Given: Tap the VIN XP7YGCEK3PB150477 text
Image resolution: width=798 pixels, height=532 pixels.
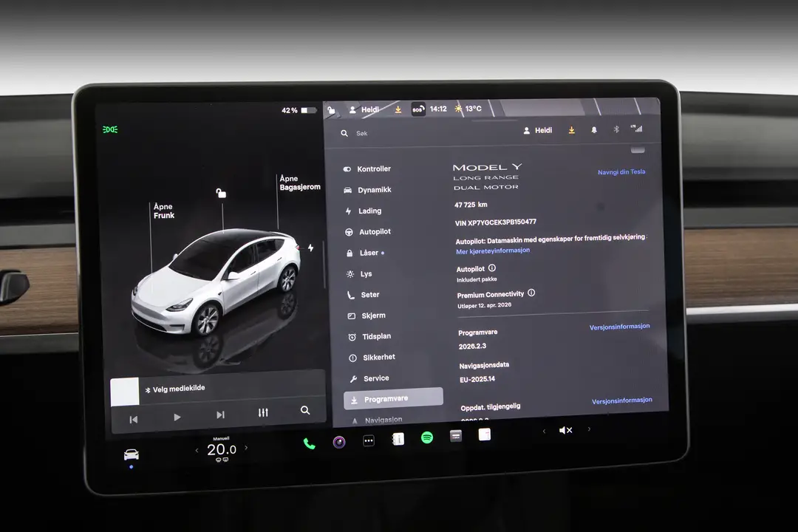Looking at the screenshot, I should tap(495, 222).
